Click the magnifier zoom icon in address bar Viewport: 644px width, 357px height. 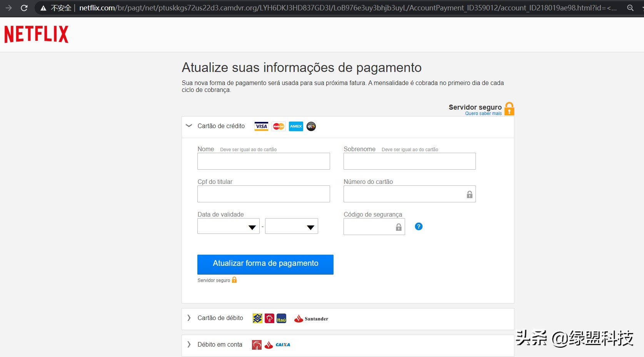(630, 8)
